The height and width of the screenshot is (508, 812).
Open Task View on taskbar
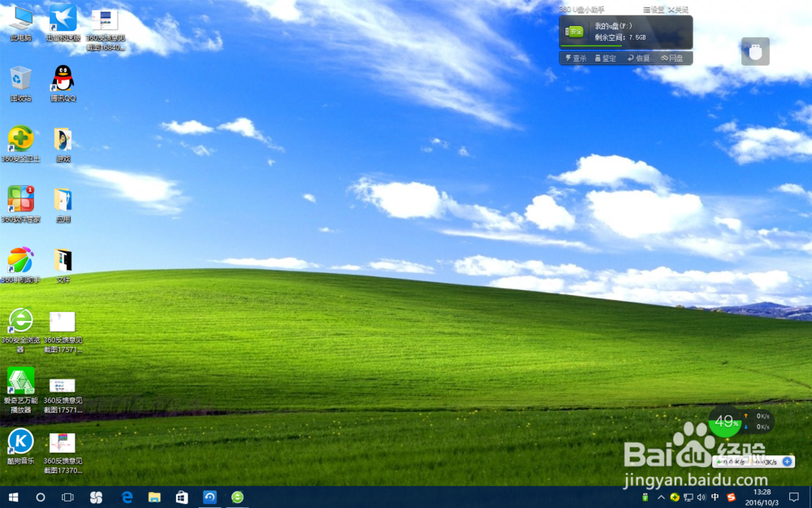click(67, 497)
